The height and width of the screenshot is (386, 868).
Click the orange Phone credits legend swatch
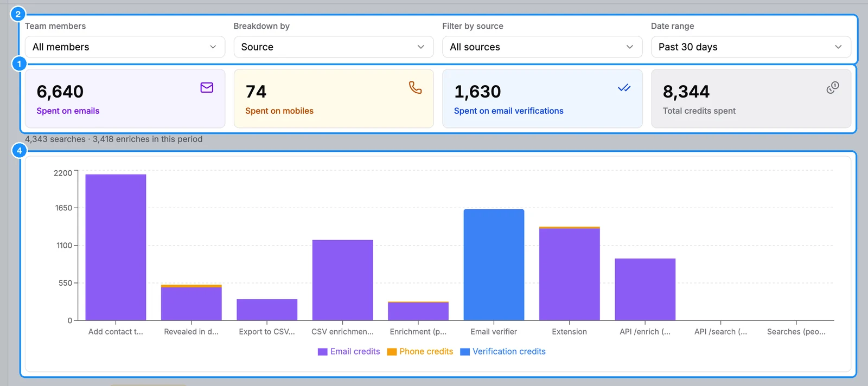(x=392, y=352)
